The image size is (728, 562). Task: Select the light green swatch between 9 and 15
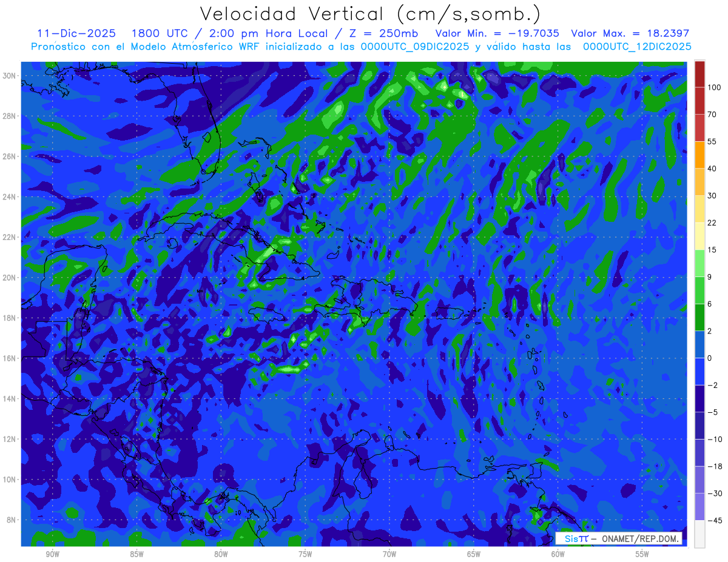(x=699, y=263)
